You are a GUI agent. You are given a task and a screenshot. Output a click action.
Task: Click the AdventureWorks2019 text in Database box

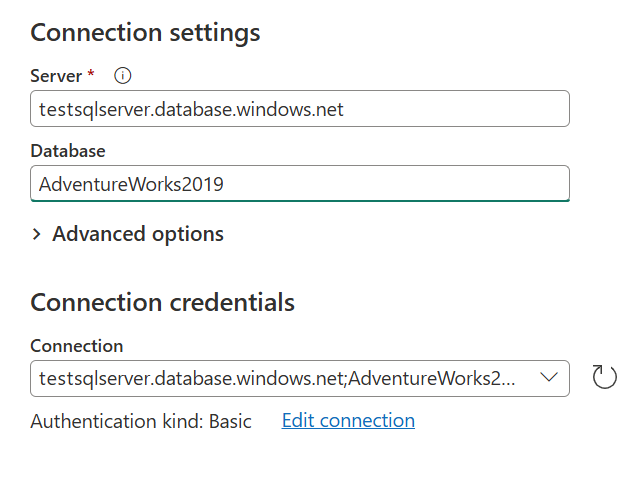click(131, 184)
